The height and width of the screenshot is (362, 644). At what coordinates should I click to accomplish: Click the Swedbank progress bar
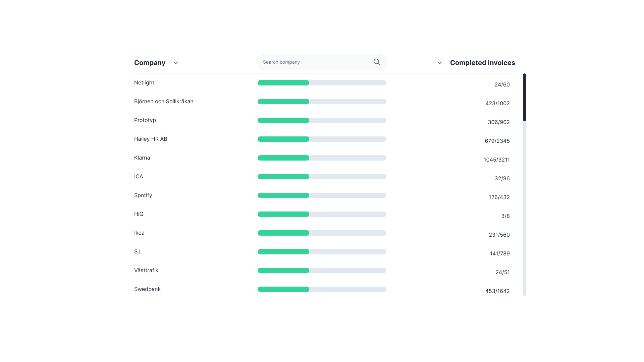(x=322, y=289)
